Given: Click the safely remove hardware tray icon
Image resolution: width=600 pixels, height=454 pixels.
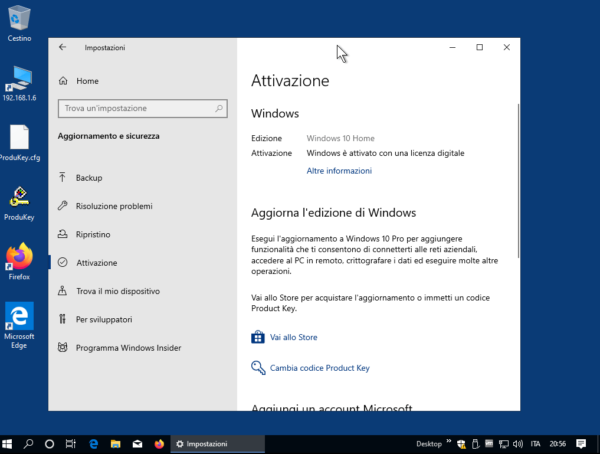Looking at the screenshot, I should coord(475,444).
